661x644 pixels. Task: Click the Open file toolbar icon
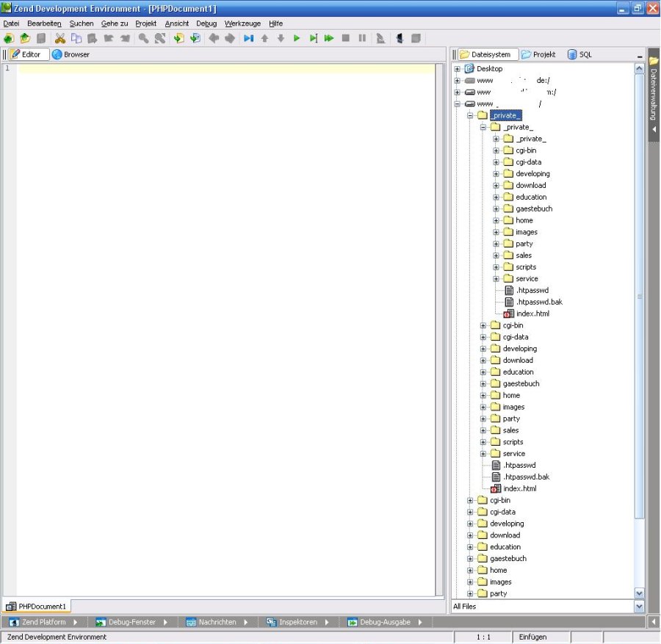pyautogui.click(x=25, y=38)
